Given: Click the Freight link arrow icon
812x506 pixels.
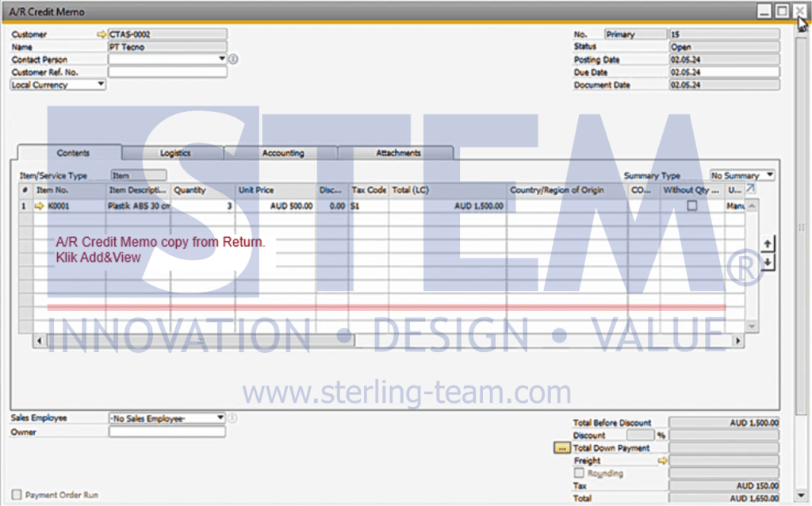Looking at the screenshot, I should pos(663,461).
